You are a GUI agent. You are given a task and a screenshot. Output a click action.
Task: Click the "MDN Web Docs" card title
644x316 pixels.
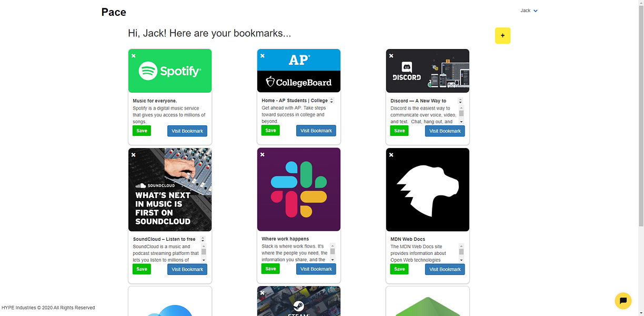pos(408,239)
